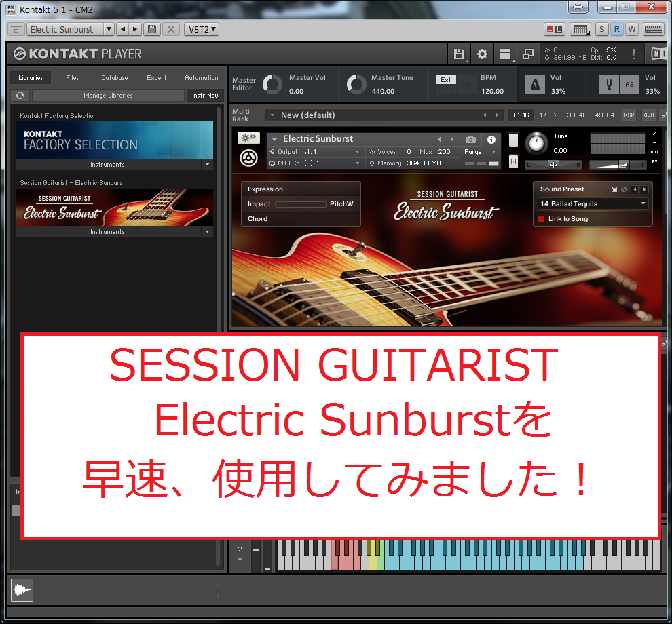Open the Libraries tab
Screen dimensions: 672x624
point(31,77)
